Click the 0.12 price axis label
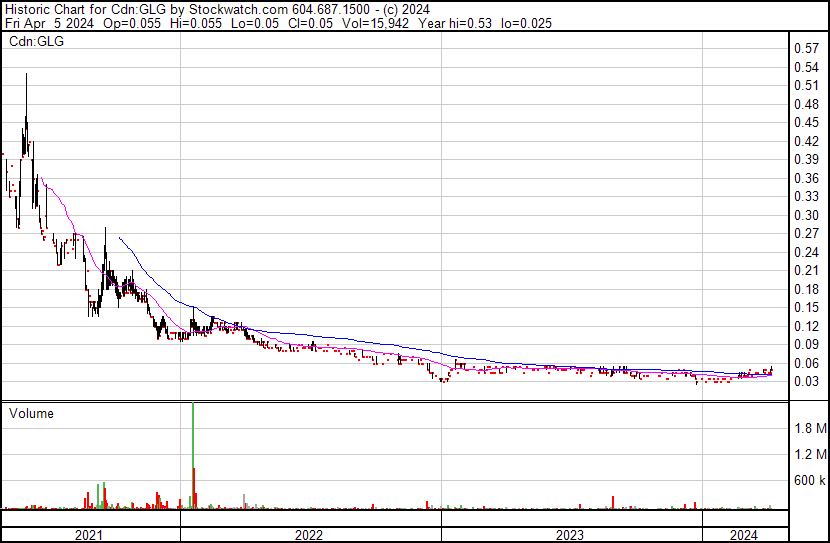 pos(807,327)
